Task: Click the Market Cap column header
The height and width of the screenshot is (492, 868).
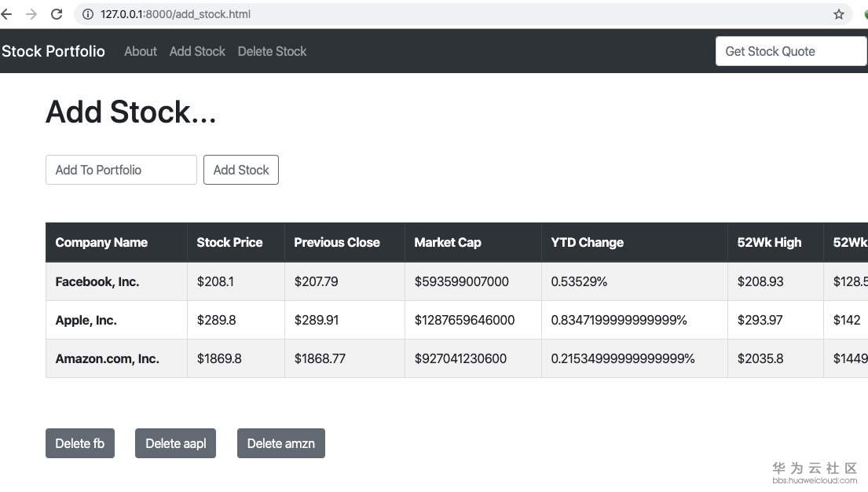Action: 448,242
